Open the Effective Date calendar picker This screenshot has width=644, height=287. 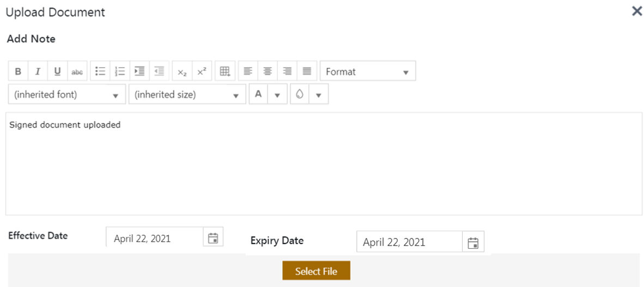[213, 238]
